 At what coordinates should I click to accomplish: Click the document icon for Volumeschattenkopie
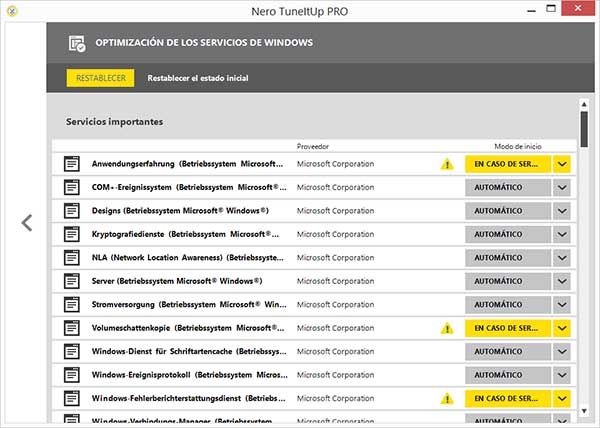72,328
